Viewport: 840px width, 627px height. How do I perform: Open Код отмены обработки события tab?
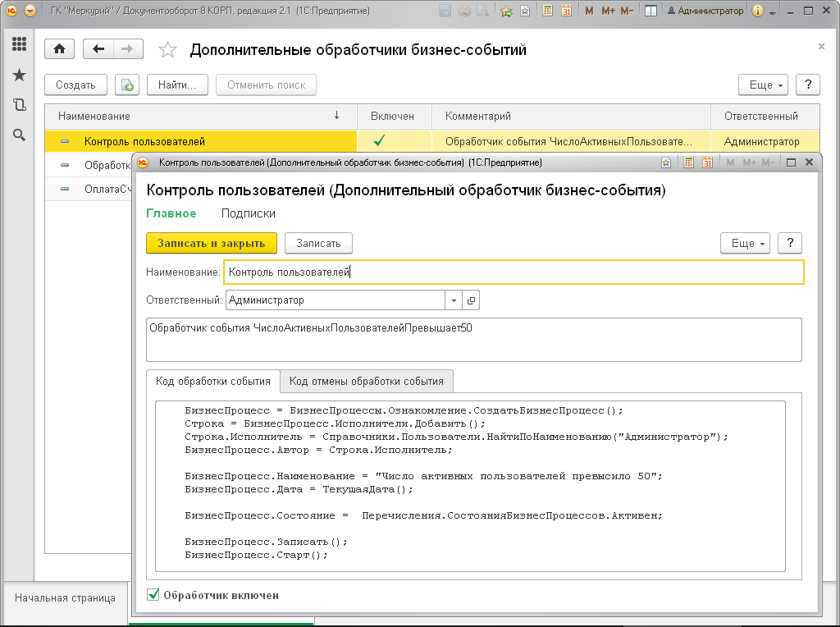click(367, 381)
